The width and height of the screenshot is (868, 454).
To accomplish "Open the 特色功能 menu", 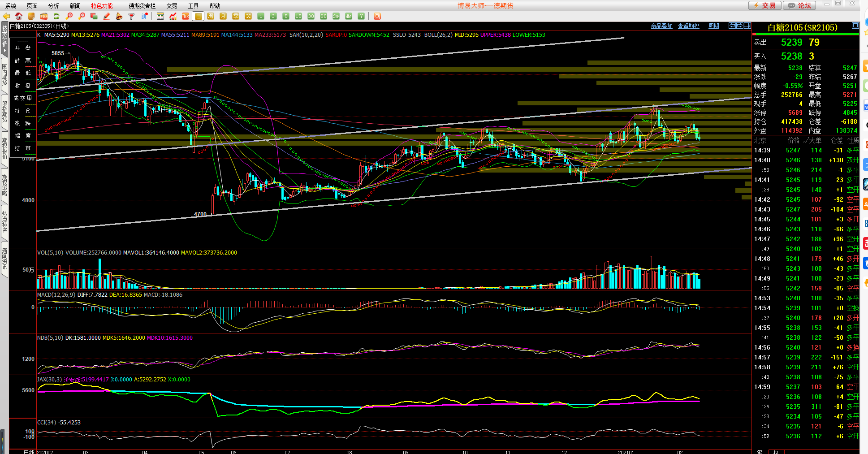I will coord(102,6).
